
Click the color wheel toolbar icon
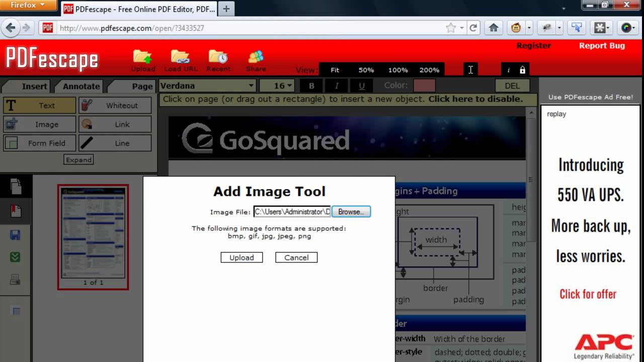pos(627,28)
